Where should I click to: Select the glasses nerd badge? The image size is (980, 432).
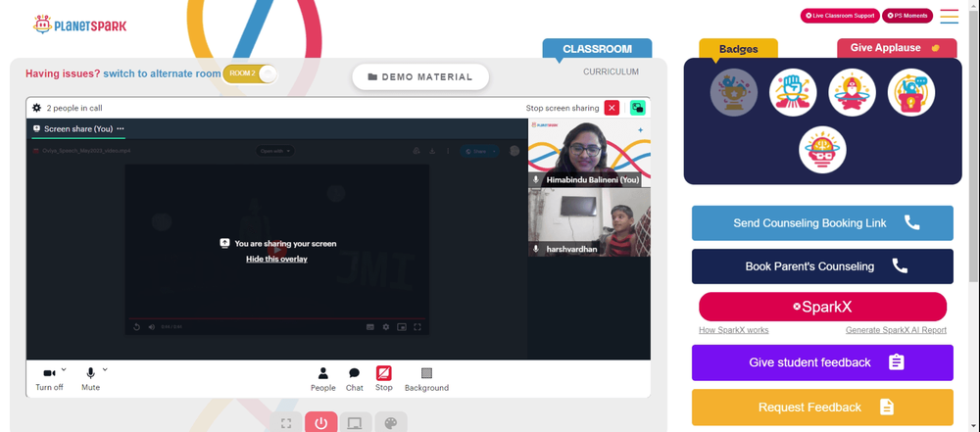822,150
